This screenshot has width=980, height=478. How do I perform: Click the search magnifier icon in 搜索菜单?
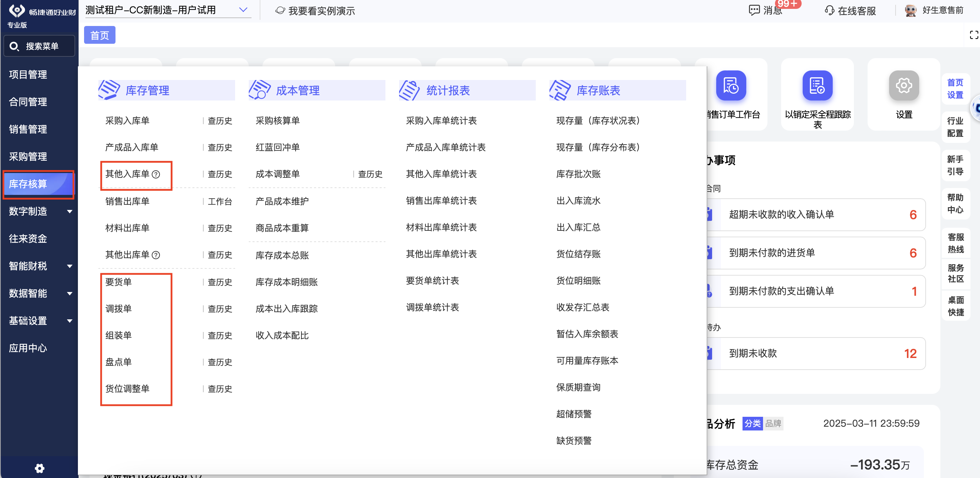[x=14, y=47]
